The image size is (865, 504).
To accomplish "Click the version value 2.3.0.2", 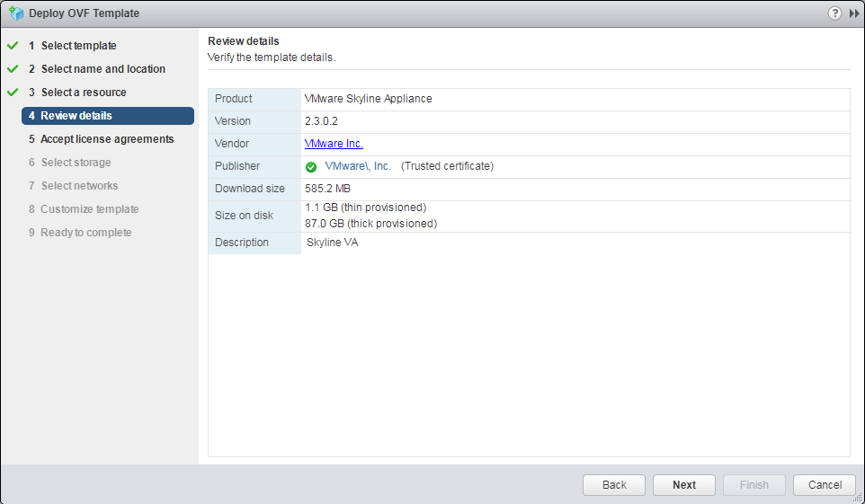I will [321, 121].
